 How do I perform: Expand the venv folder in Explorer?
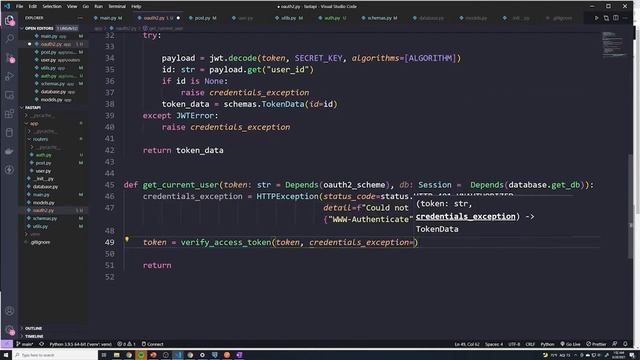[x=35, y=234]
